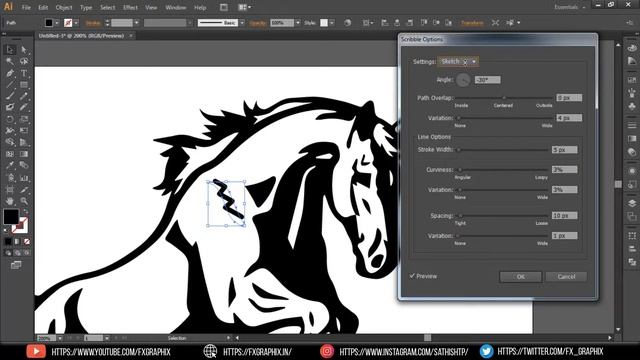Select the Rotate tool
The height and width of the screenshot is (360, 640).
[10, 119]
